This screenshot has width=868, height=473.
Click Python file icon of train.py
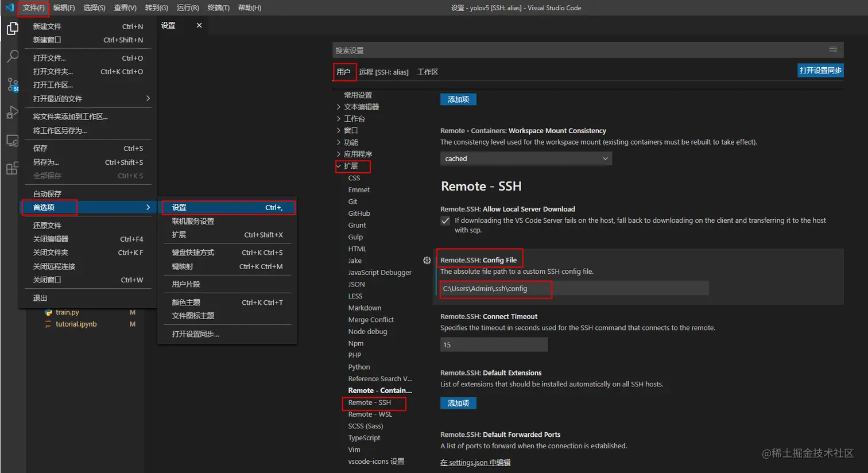(48, 312)
